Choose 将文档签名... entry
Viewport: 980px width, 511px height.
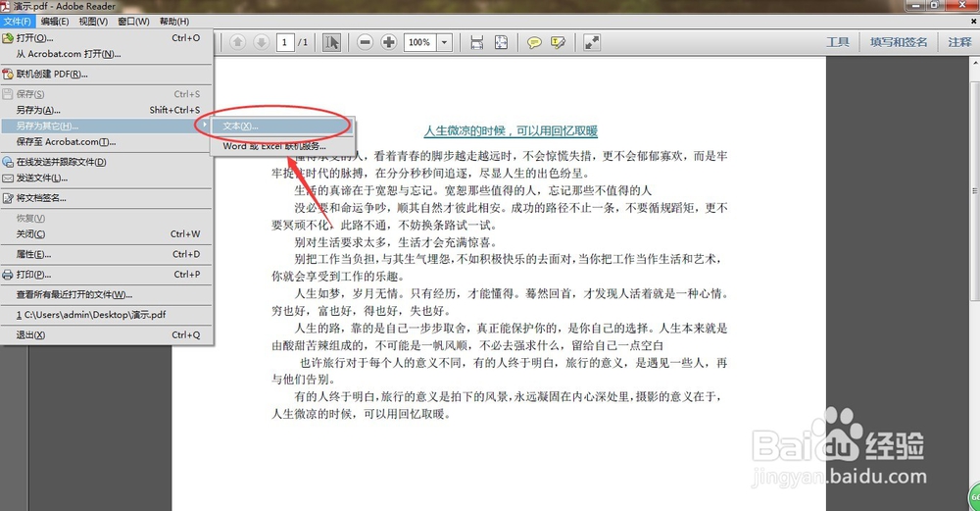[106, 198]
